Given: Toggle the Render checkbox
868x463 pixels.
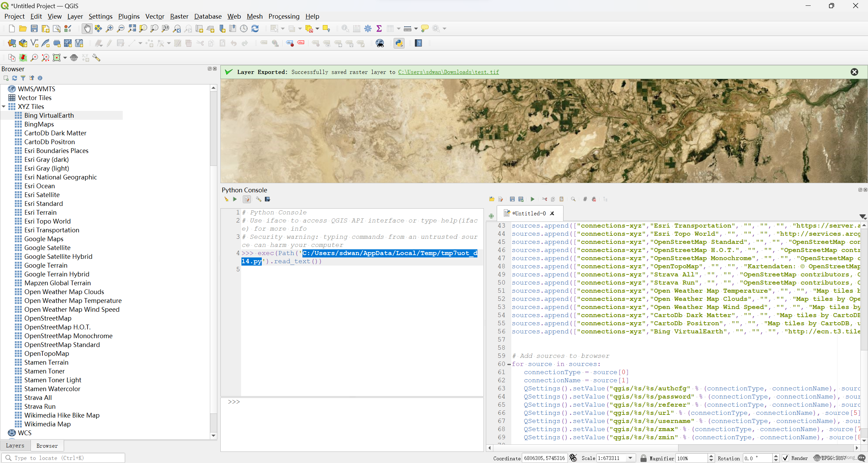Looking at the screenshot, I should (x=786, y=458).
